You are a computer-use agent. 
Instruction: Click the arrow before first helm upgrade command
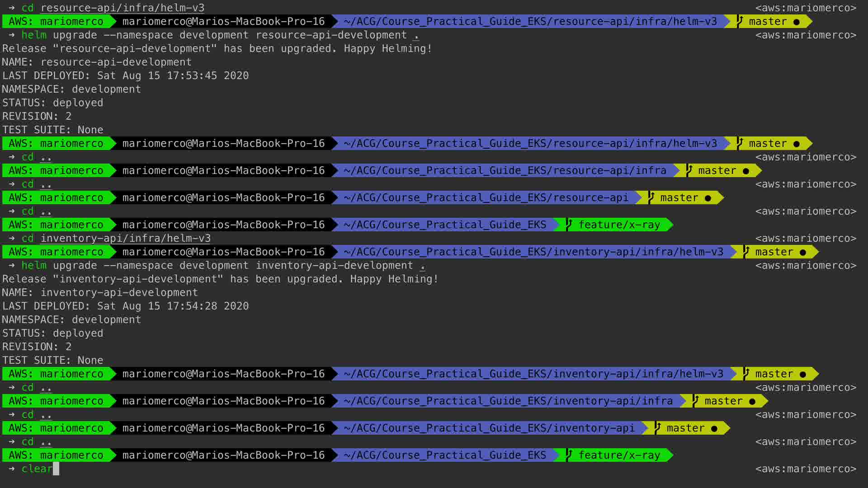12,35
